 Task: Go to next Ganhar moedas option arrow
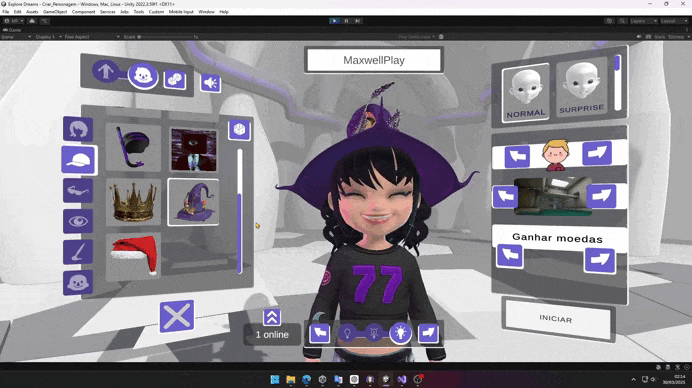click(600, 260)
